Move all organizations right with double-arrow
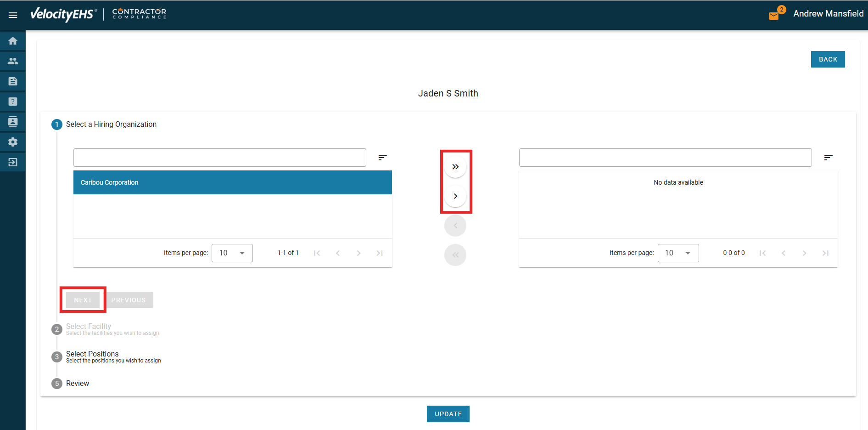This screenshot has height=430, width=868. [x=455, y=167]
